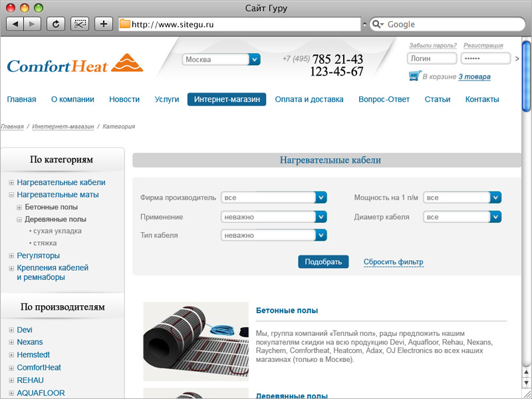
Task: Open the Статьи menu item
Action: coord(438,99)
